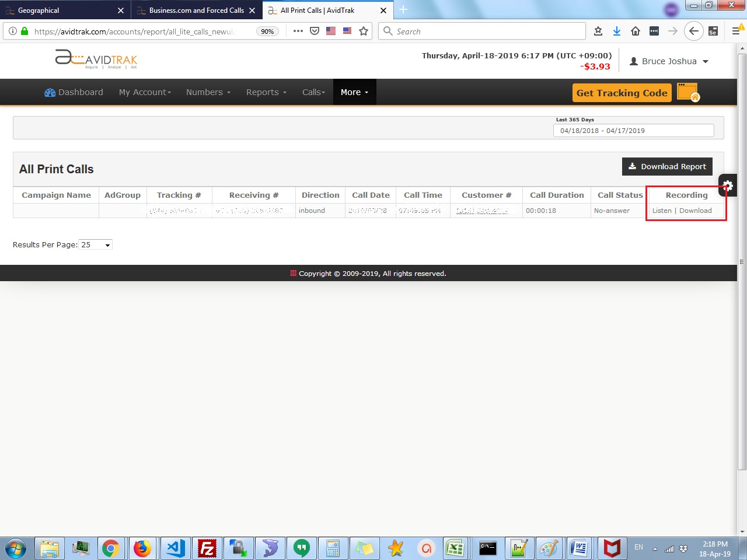The image size is (747, 560).
Task: Expand the More menu
Action: 354,92
